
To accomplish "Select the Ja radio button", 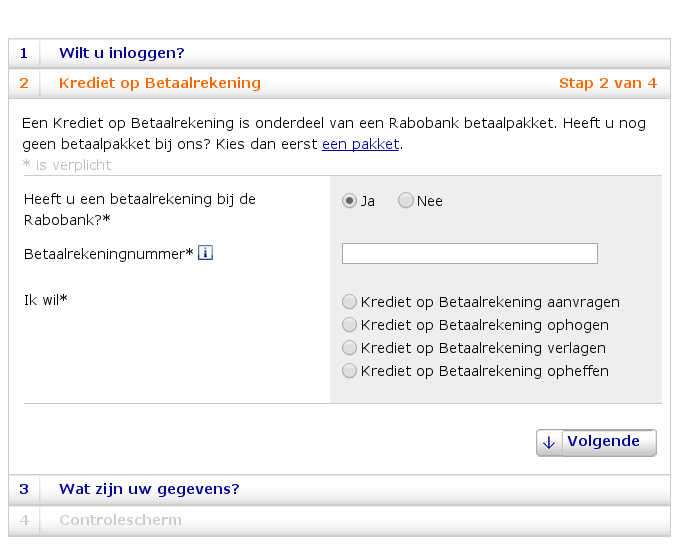I will click(349, 201).
